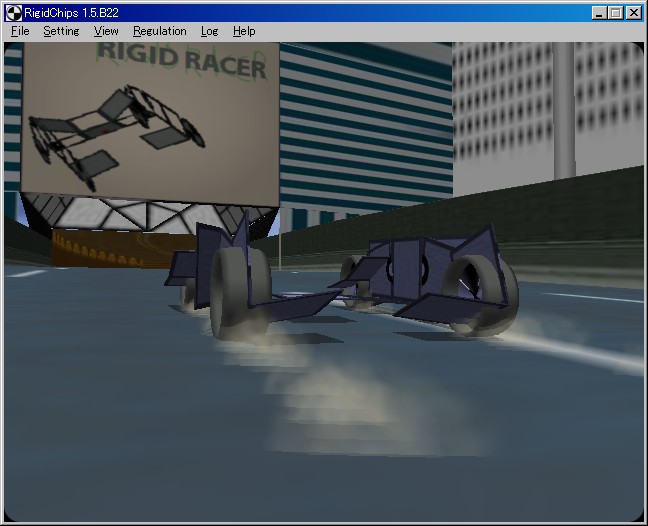The width and height of the screenshot is (648, 526).
Task: Open the Setting menu
Action: tap(61, 31)
